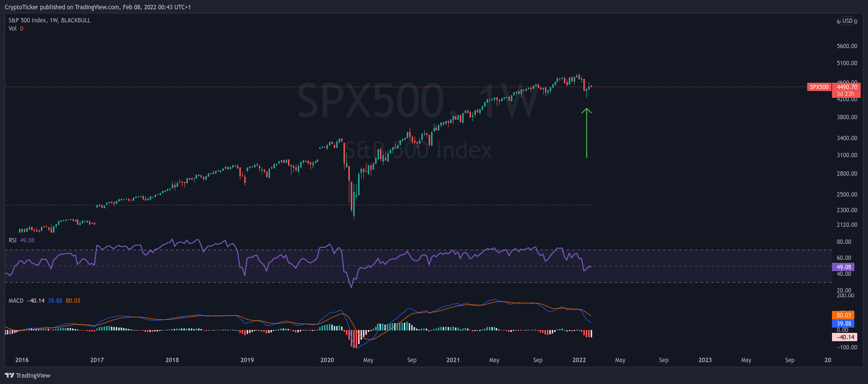Image resolution: width=868 pixels, height=384 pixels.
Task: Click the pink -40.14 histogram value tag
Action: [845, 337]
